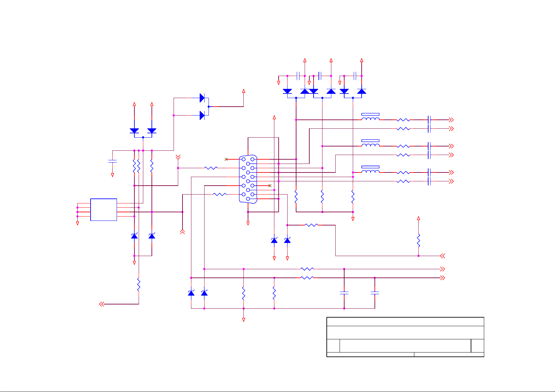Select the lower resistor on the two long bottom lines
The height and width of the screenshot is (392, 555).
(307, 278)
